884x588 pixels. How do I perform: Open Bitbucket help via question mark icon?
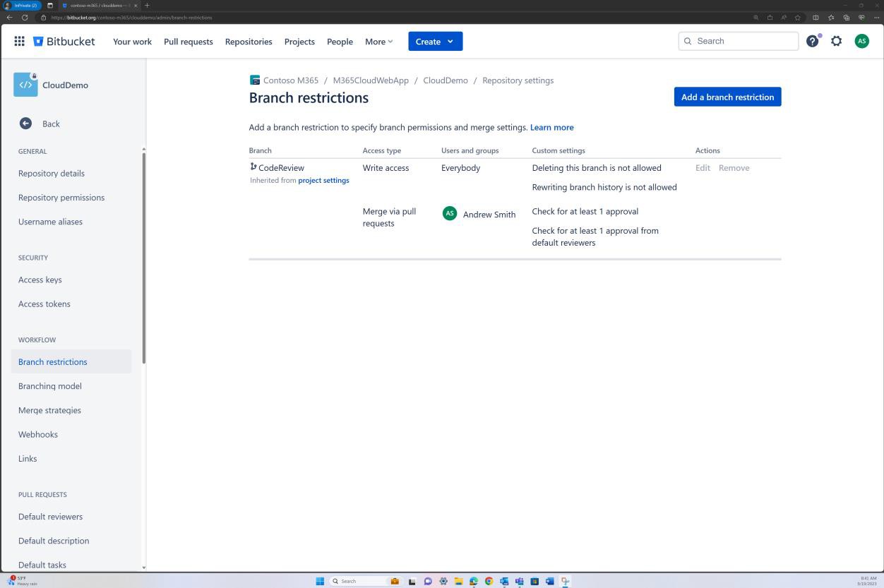(x=812, y=41)
